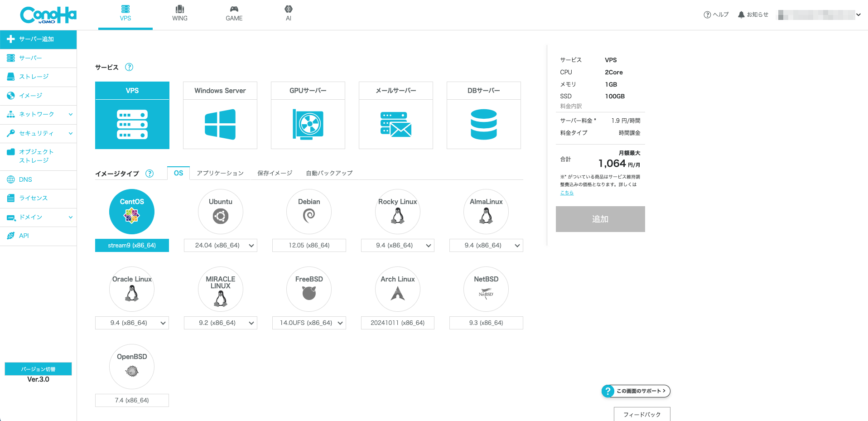The height and width of the screenshot is (421, 868).
Task: Choose the GPUサーバー service option
Action: coord(308,115)
